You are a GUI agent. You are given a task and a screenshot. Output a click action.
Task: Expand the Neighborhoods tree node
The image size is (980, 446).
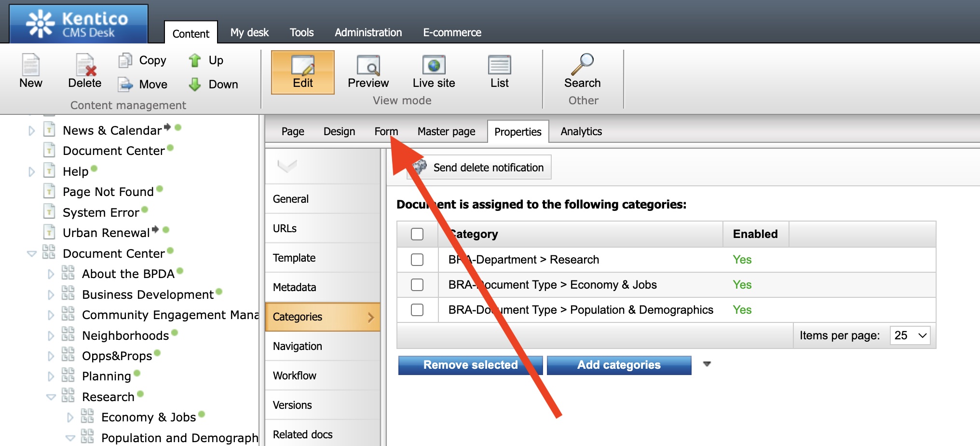[51, 336]
